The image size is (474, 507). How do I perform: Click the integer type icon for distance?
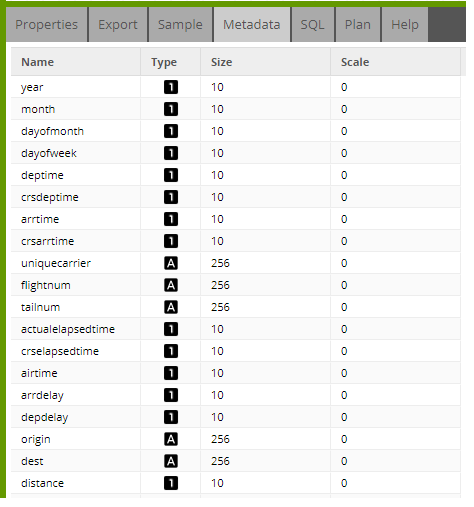pos(171,483)
